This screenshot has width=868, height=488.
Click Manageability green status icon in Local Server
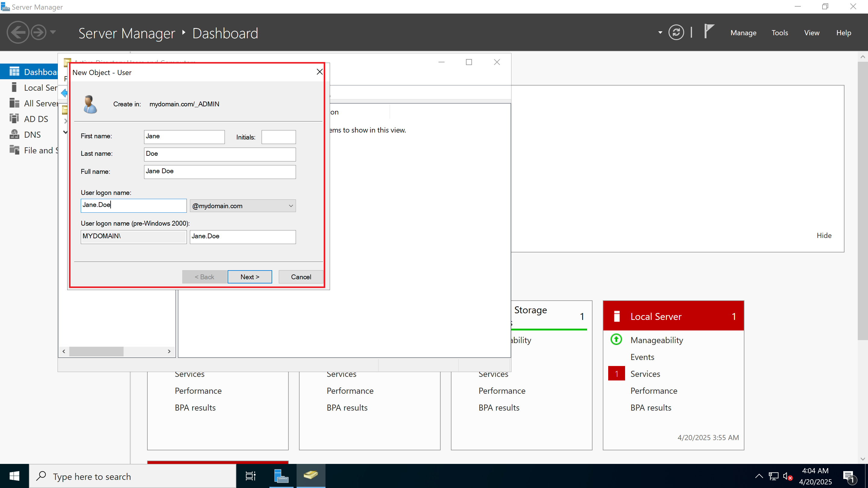pos(616,339)
